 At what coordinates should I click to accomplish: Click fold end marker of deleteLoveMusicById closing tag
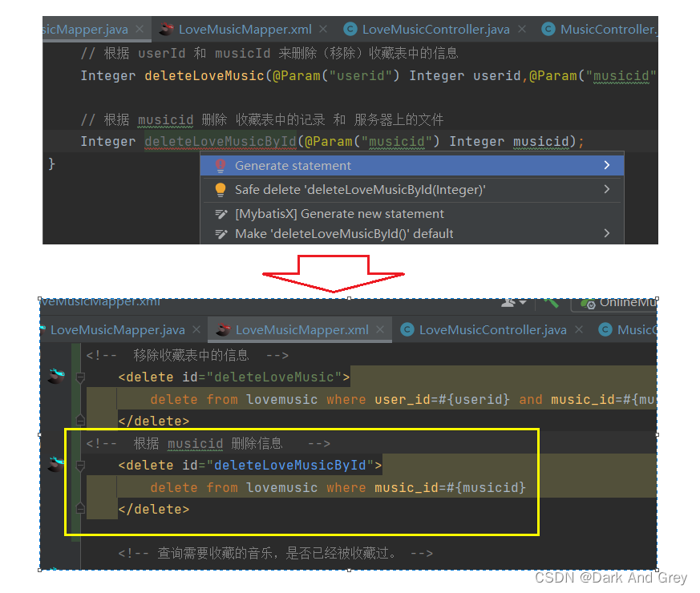pos(80,508)
